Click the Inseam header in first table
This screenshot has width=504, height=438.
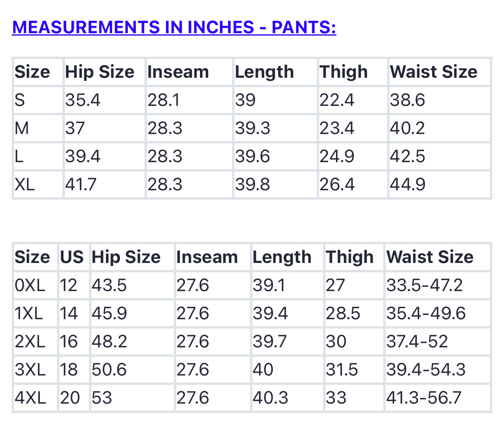pyautogui.click(x=178, y=72)
